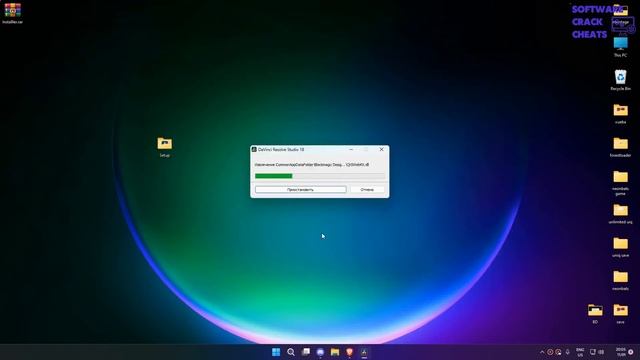
Task: Select the BD folder on desktop
Action: (595, 313)
